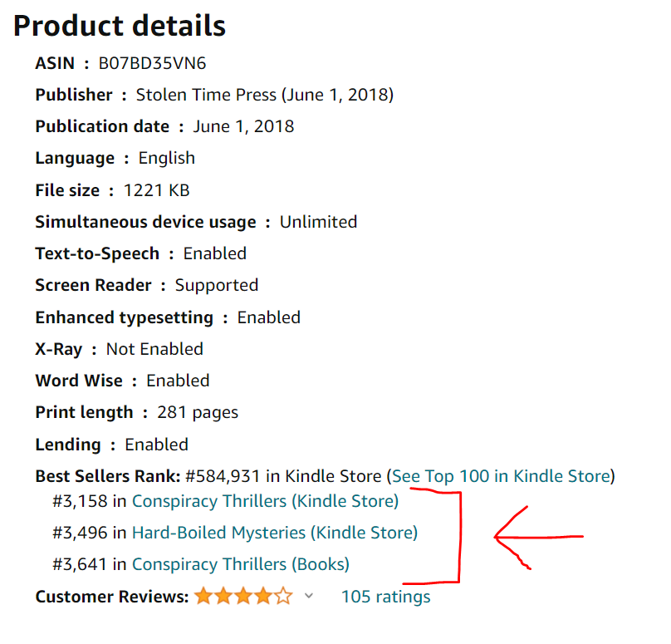
Task: Click the empty fifth rating star
Action: 283,596
